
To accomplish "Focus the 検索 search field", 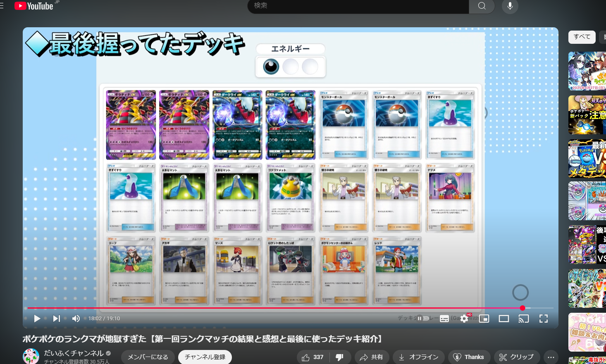I will tap(358, 6).
